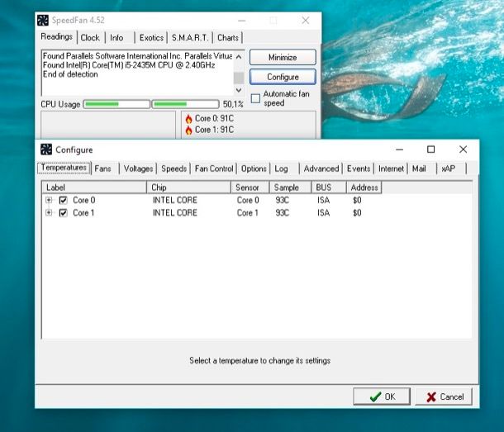Click the flame icon beside Core 0: 91C
Screen dimensions: 504x432
(x=188, y=119)
